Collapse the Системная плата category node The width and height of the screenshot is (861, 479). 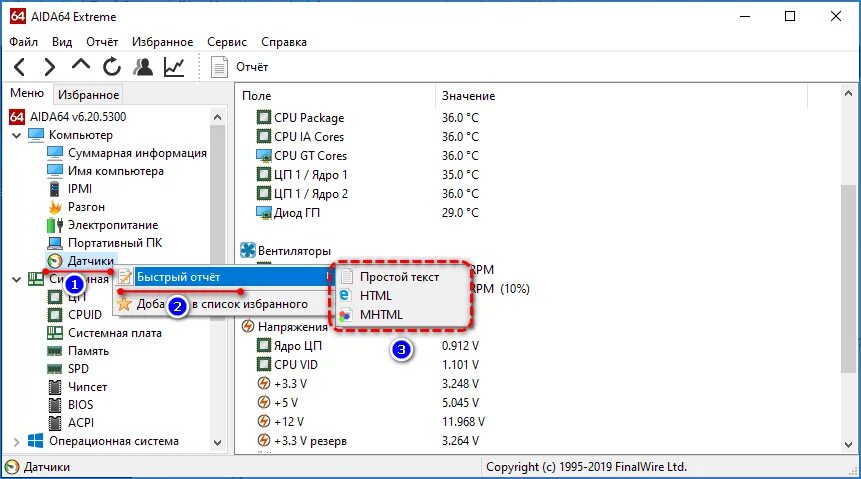pyautogui.click(x=16, y=279)
